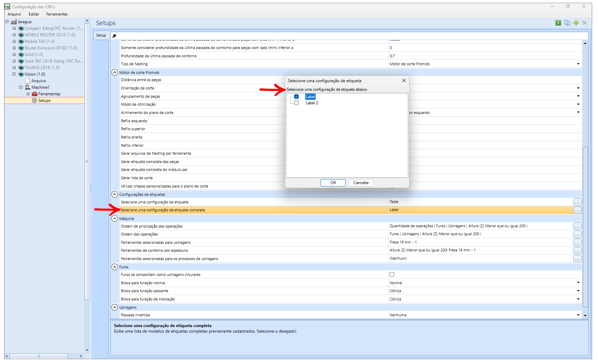Click ellipsis for Ferramentas de contorno por espessura
The height and width of the screenshot is (364, 598).
tap(577, 250)
